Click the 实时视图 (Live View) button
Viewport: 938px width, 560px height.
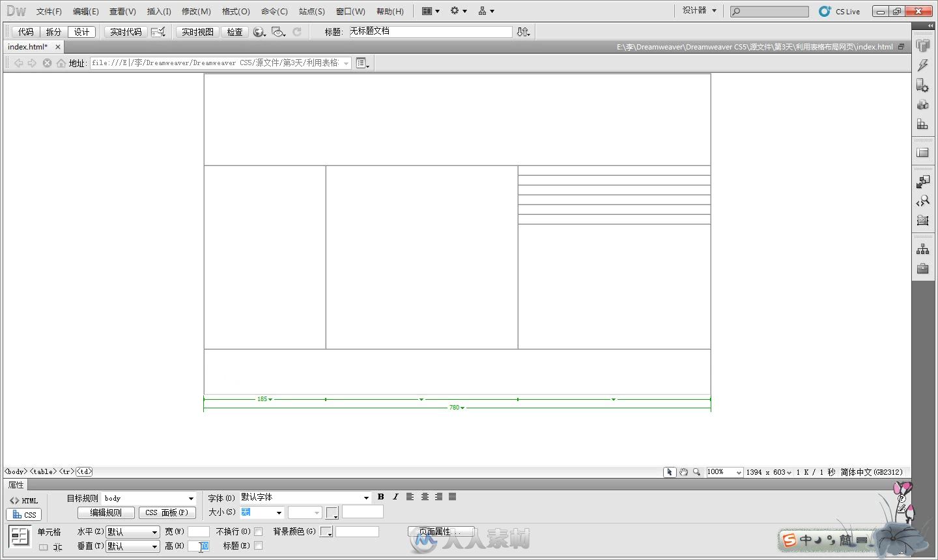[197, 32]
